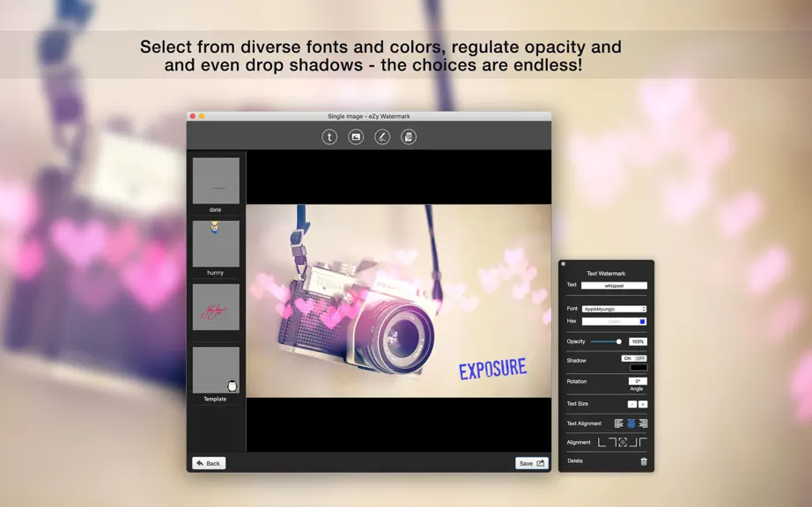Place the watermark at the center
812x507 pixels.
click(623, 443)
